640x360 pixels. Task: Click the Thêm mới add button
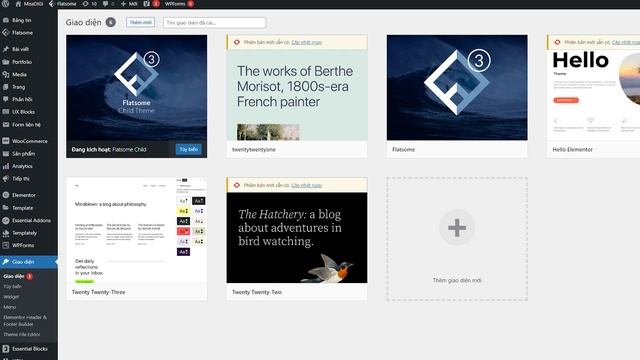(x=140, y=22)
